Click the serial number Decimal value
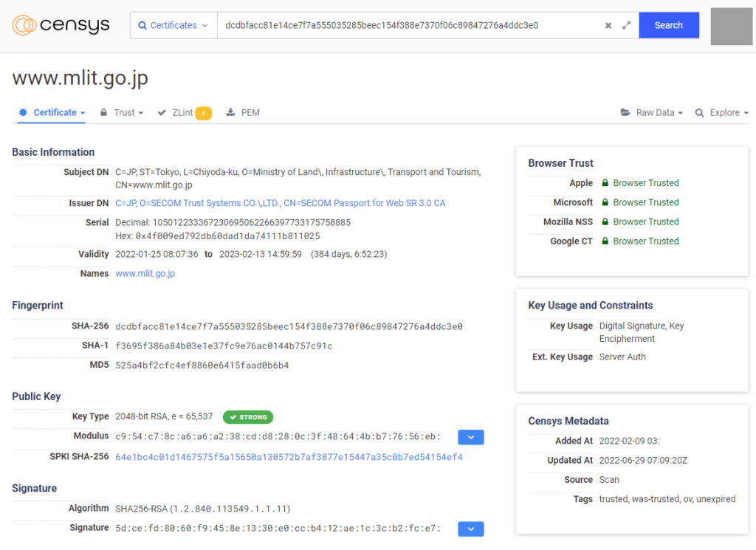 [x=252, y=222]
